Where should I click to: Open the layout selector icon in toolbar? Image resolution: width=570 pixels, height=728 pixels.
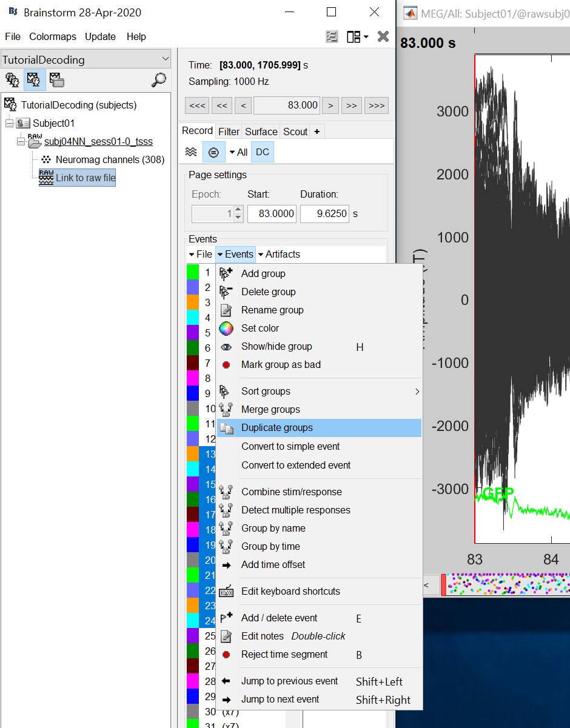[357, 37]
